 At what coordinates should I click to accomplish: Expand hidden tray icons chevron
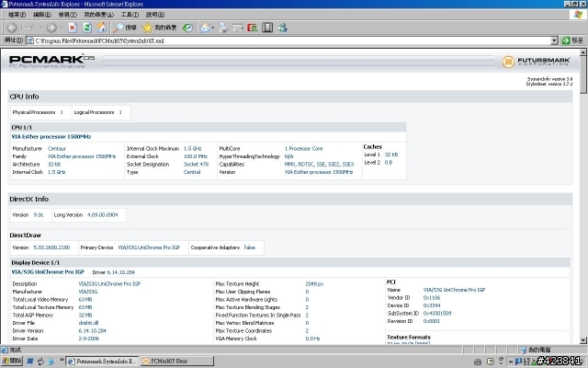[x=511, y=362]
